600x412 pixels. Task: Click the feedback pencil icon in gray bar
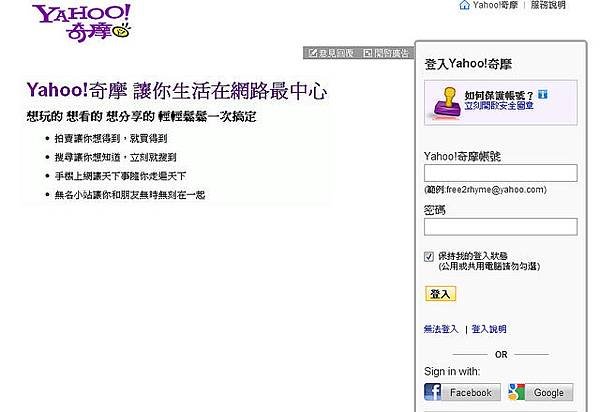pyautogui.click(x=313, y=53)
